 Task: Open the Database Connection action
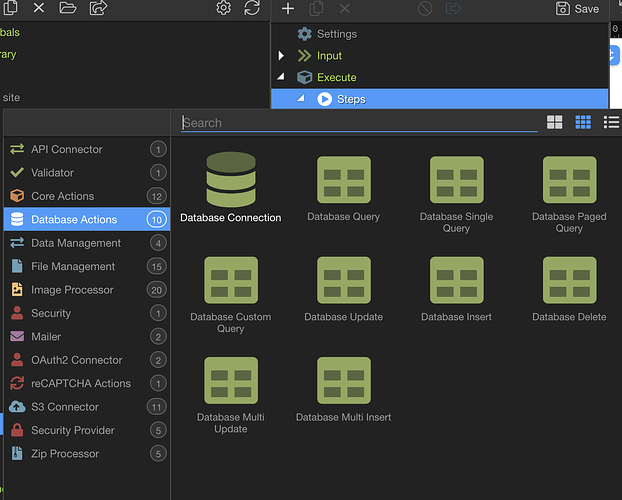tap(230, 180)
